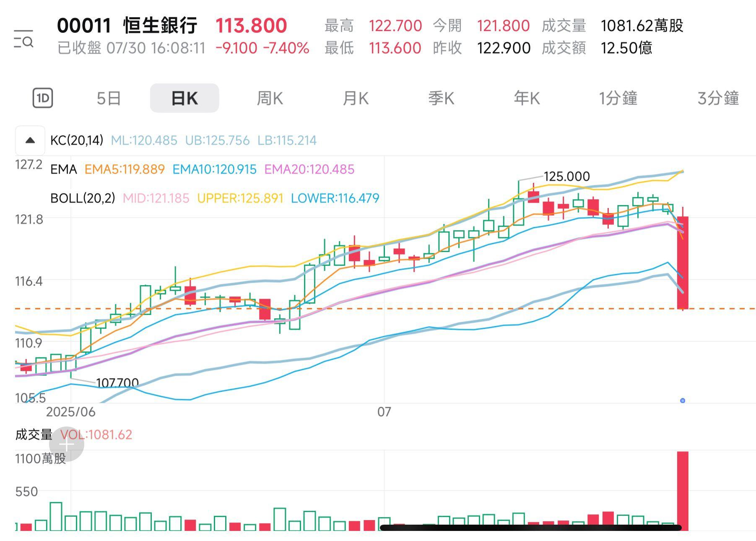756x541 pixels.
Task: Select the 年K yearly chart tab
Action: pyautogui.click(x=526, y=98)
